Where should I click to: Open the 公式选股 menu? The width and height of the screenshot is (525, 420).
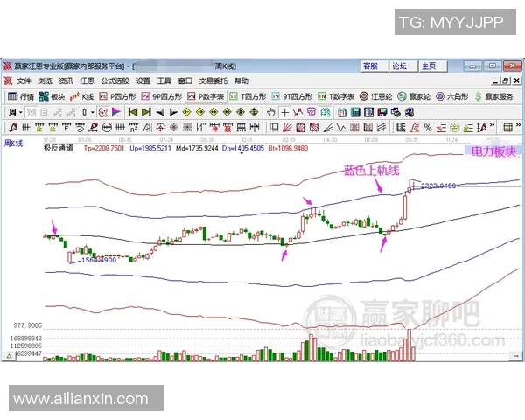(115, 80)
